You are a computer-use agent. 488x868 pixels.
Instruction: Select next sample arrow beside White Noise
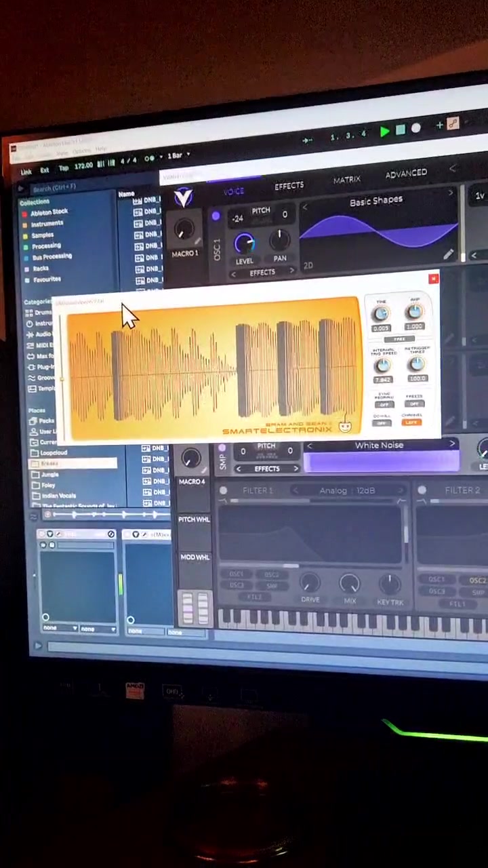point(452,444)
